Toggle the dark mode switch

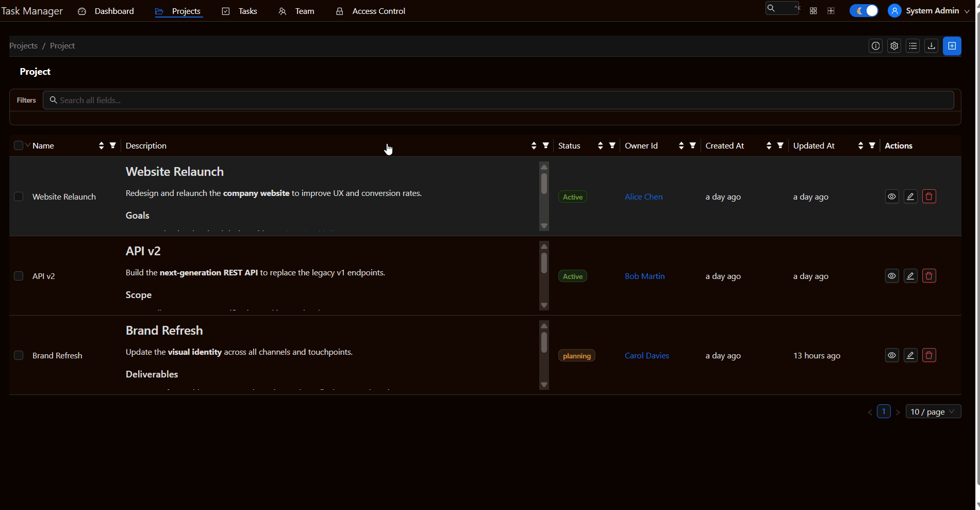pos(864,11)
